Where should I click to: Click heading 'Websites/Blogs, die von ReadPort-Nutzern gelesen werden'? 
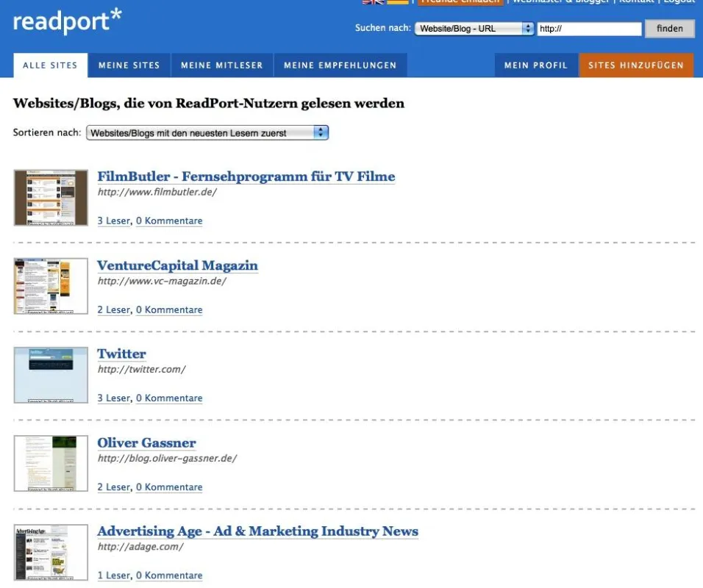tap(209, 104)
